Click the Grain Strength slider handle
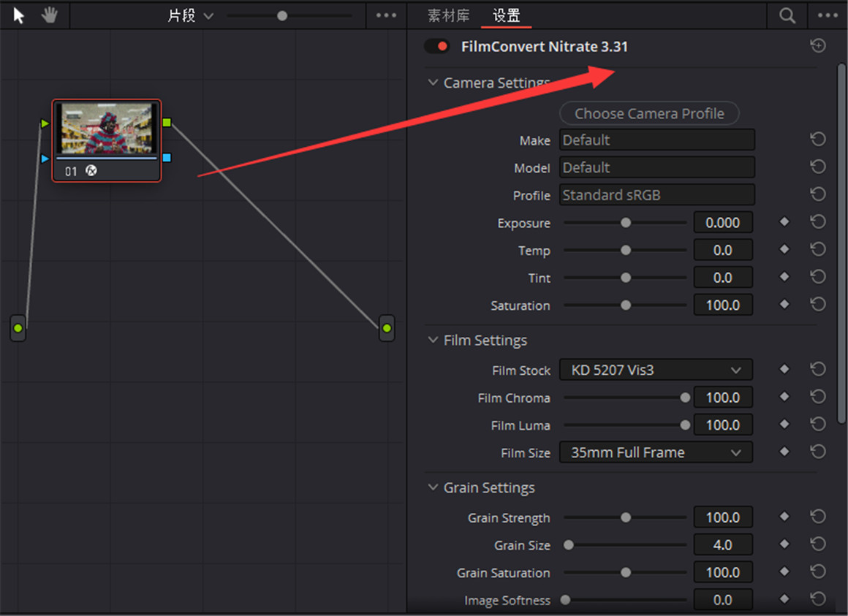This screenshot has height=616, width=848. pos(626,517)
